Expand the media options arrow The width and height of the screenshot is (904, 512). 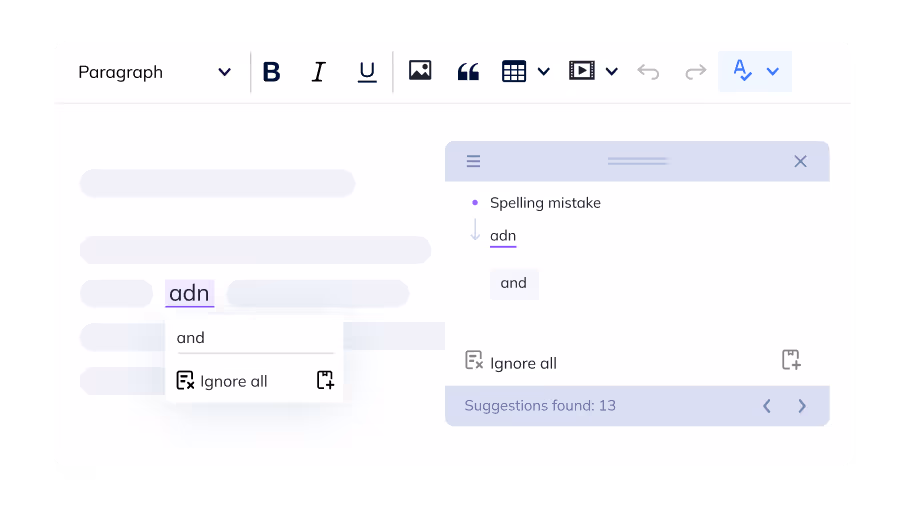pos(612,72)
